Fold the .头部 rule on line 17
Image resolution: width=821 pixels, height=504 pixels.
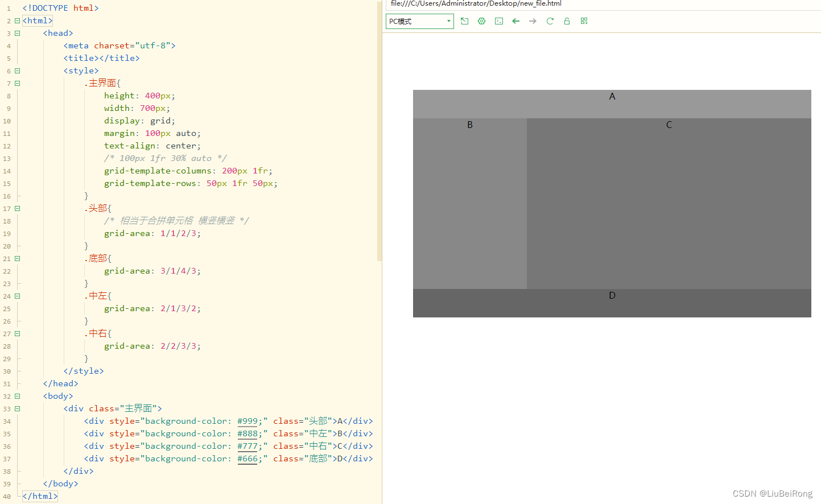(x=17, y=208)
